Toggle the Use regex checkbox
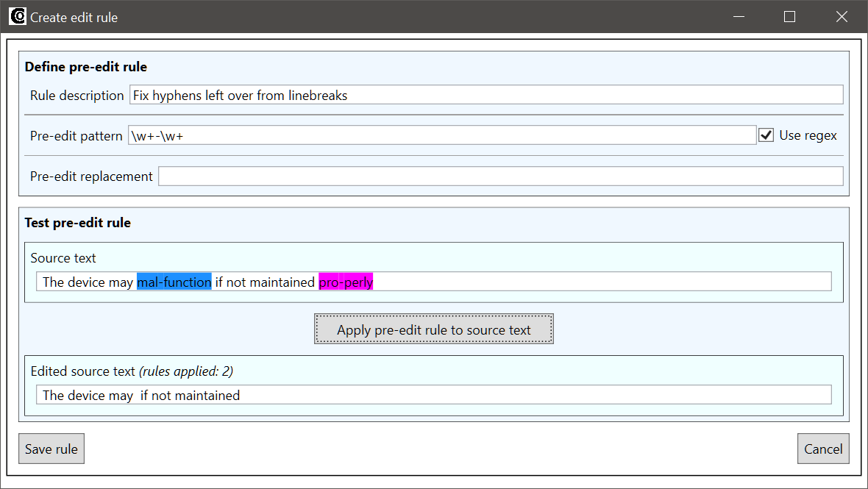Screen dimensions: 868x489 tap(766, 135)
